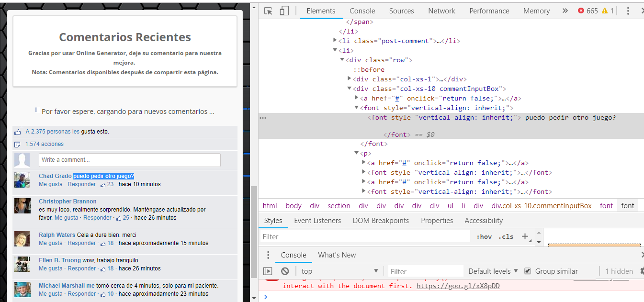Screen dimensions: 644x302
Task: Click Me gusta under Ralph Waters' comment
Action: tap(51, 243)
